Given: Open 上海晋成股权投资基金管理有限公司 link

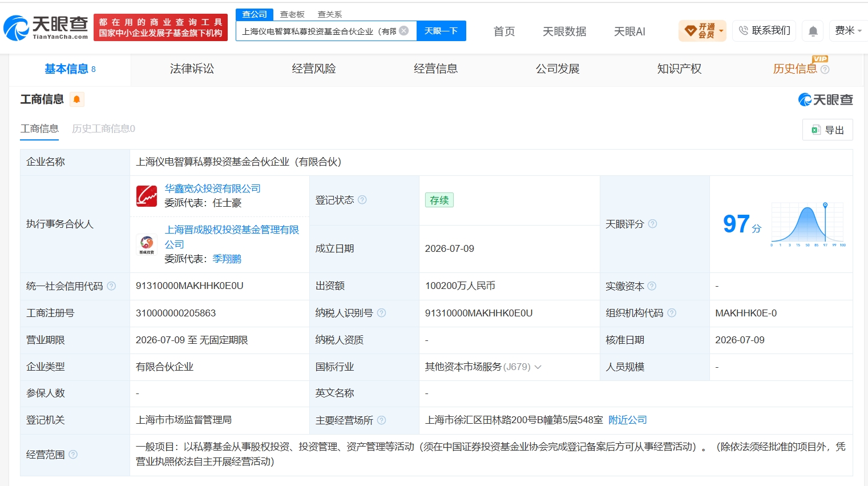Looking at the screenshot, I should pyautogui.click(x=232, y=237).
